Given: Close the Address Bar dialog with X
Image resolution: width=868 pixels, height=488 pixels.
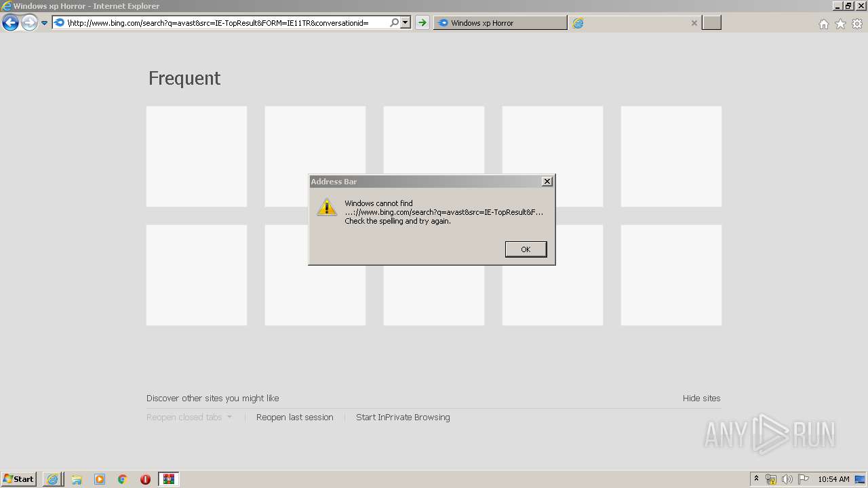Looking at the screenshot, I should pos(547,181).
